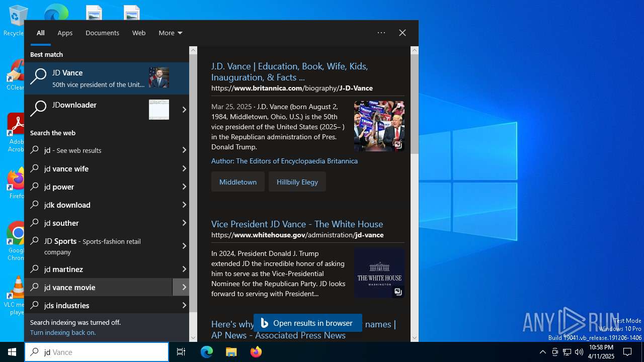
Task: Click The White House logo thumbnail
Action: click(379, 273)
